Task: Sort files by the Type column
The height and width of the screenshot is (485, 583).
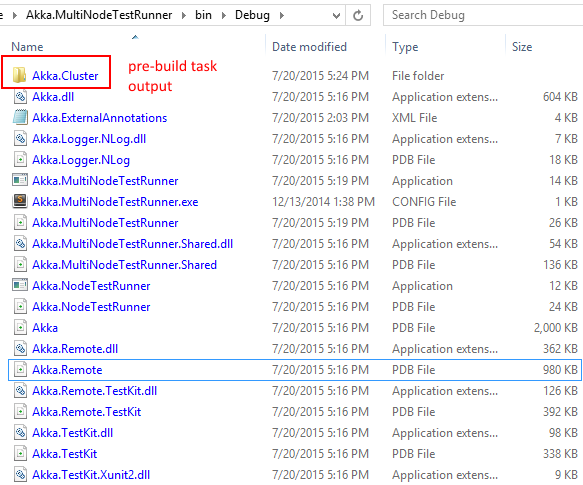Action: (405, 47)
